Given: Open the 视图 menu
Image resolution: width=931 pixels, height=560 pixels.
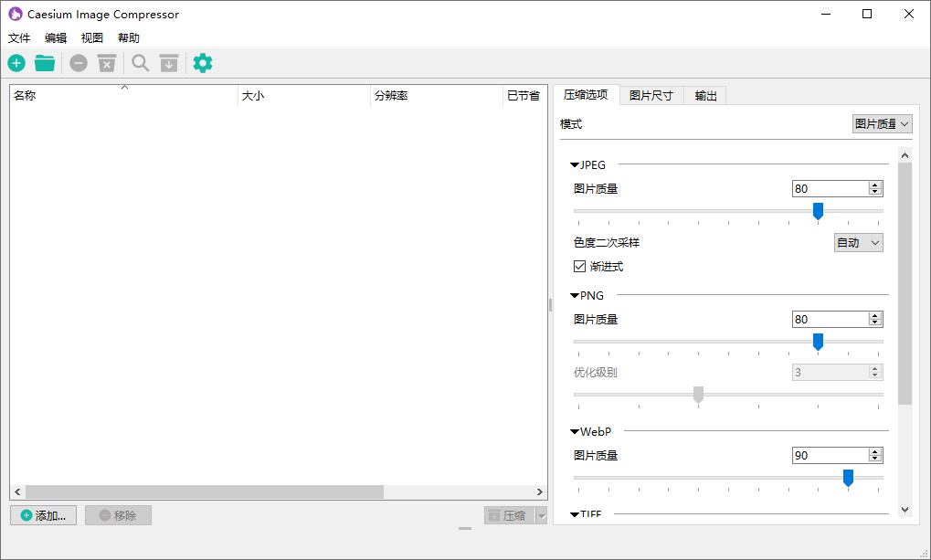Looking at the screenshot, I should (x=92, y=38).
